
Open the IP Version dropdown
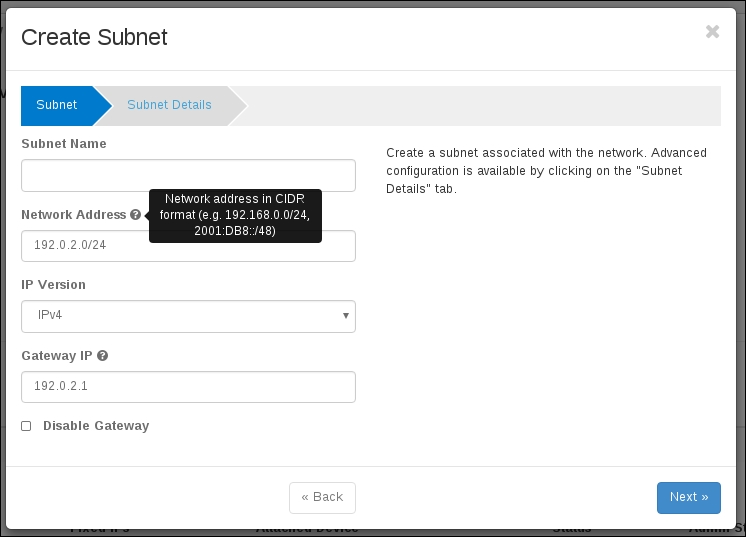188,316
